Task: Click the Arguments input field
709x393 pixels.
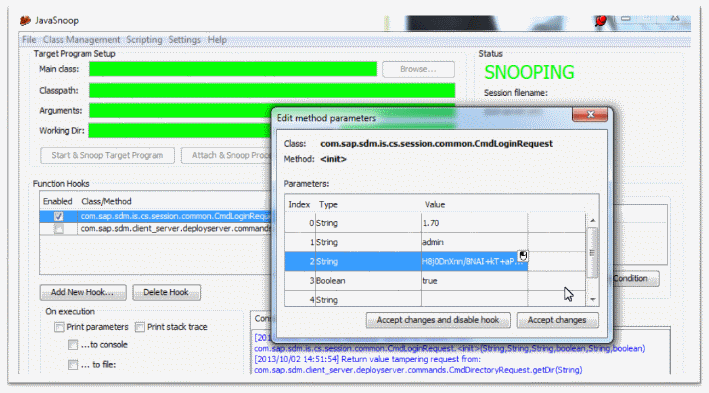Action: (x=180, y=110)
